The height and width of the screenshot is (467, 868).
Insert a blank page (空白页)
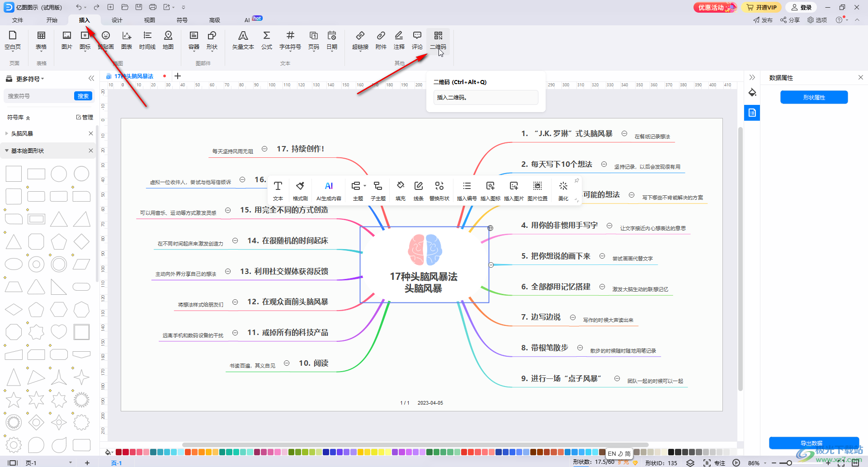point(13,40)
